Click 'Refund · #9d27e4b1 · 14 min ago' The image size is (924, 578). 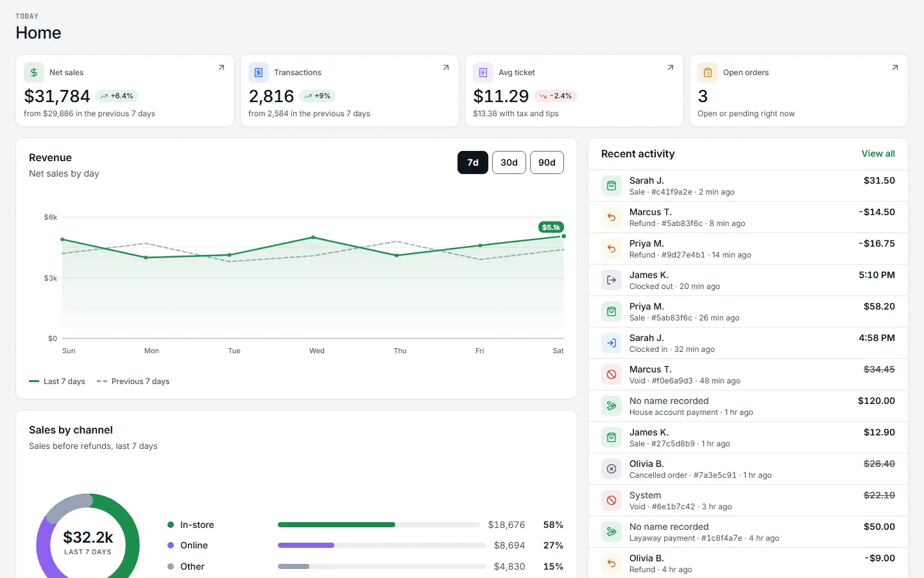[x=690, y=255]
